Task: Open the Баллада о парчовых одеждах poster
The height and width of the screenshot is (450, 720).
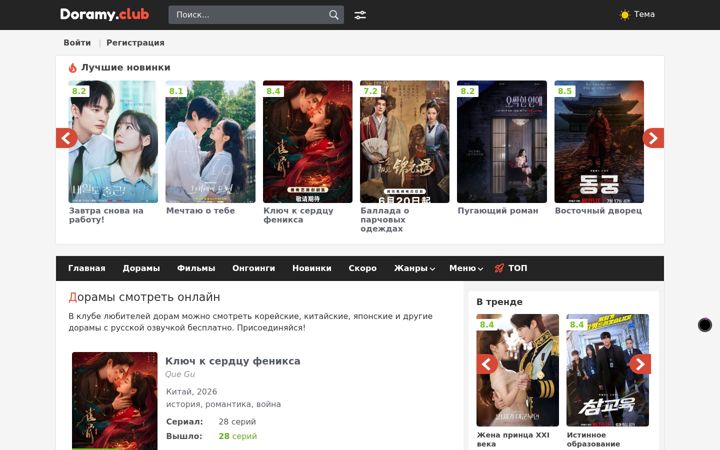Action: (405, 141)
